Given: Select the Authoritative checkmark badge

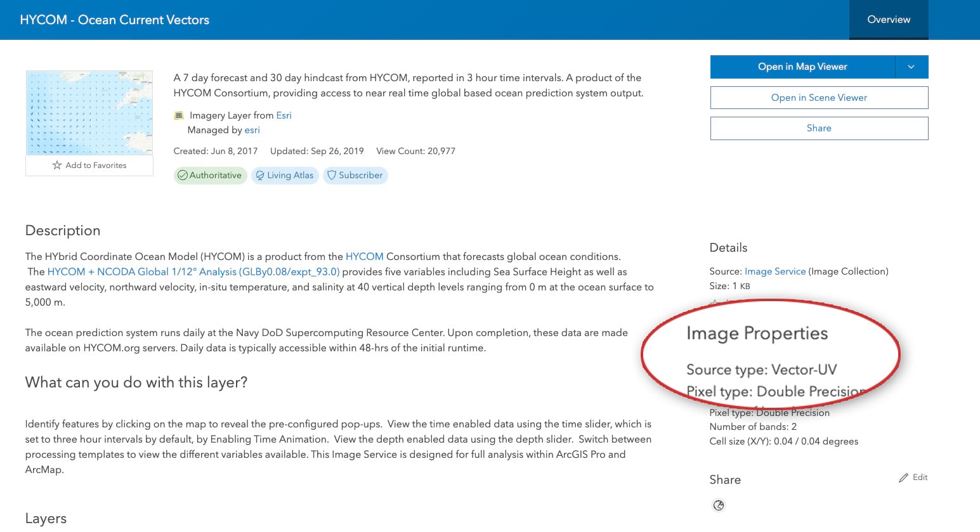Looking at the screenshot, I should tap(183, 175).
